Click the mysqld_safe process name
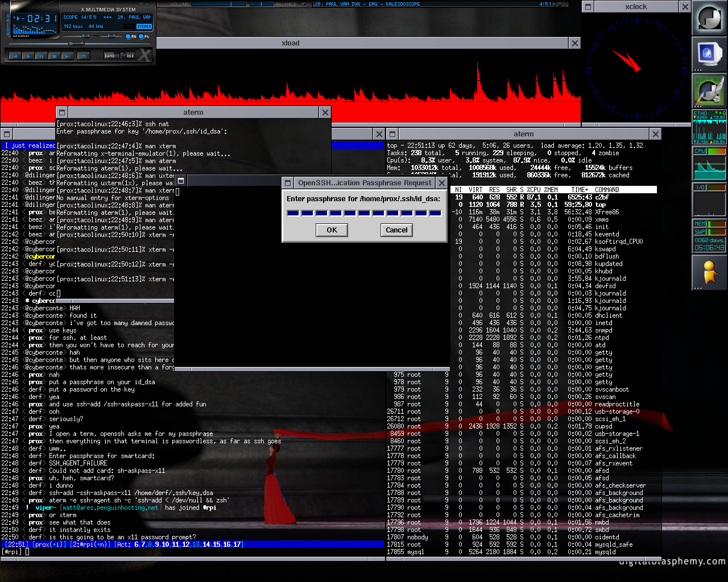This screenshot has width=728, height=582. tap(614, 544)
